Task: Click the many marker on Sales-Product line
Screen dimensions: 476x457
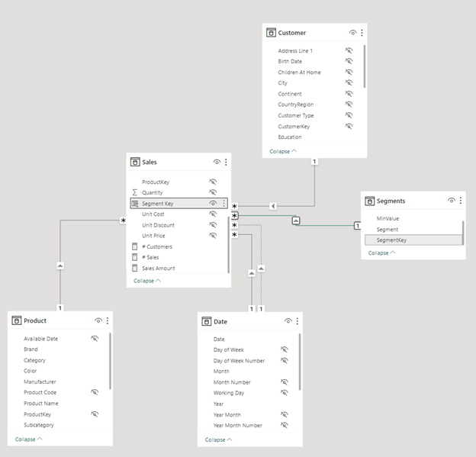Action: click(x=123, y=220)
